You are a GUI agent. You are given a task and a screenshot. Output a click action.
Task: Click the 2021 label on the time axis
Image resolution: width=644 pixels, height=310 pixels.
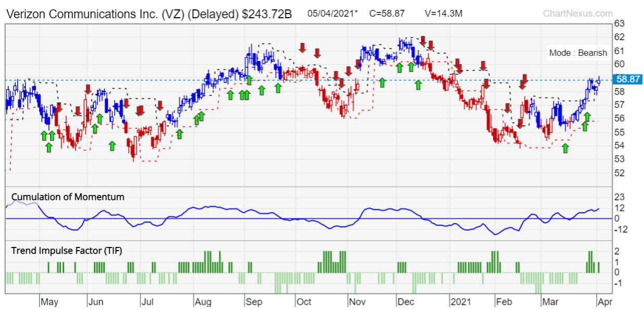click(460, 302)
